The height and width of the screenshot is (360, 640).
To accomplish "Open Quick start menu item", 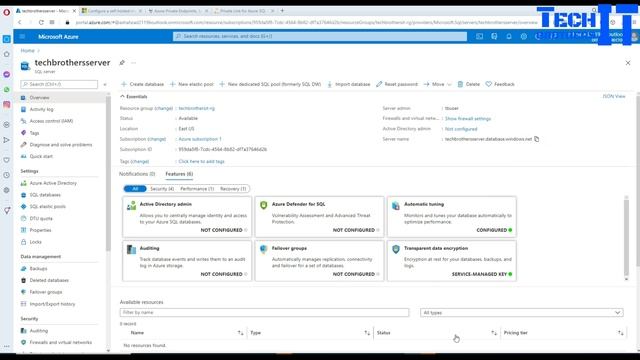I will tap(41, 156).
